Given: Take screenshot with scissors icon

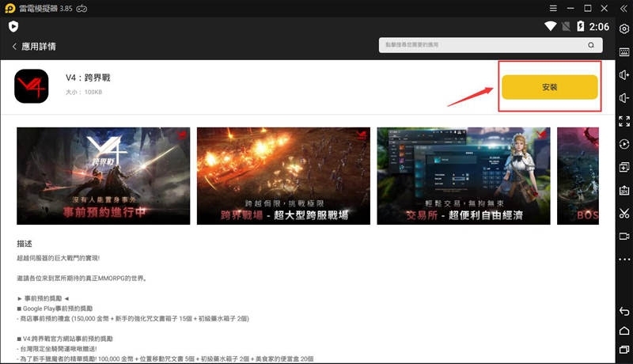Looking at the screenshot, I should tap(624, 213).
